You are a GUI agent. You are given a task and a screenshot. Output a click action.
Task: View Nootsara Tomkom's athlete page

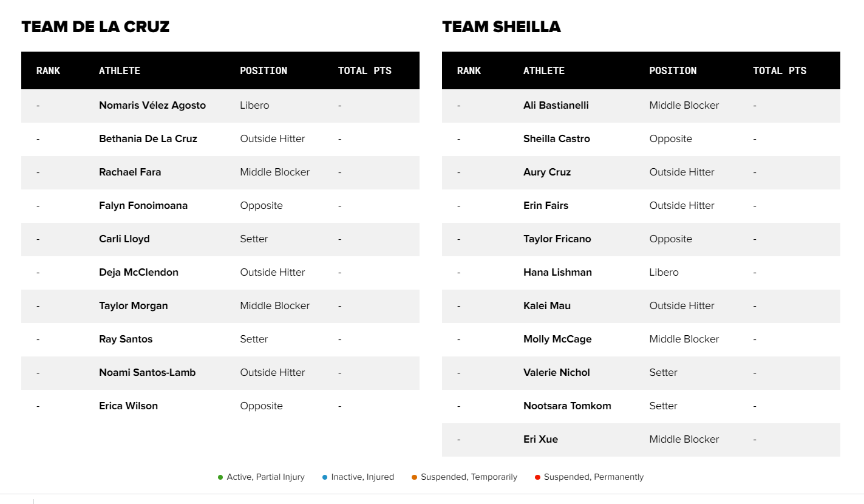567,406
